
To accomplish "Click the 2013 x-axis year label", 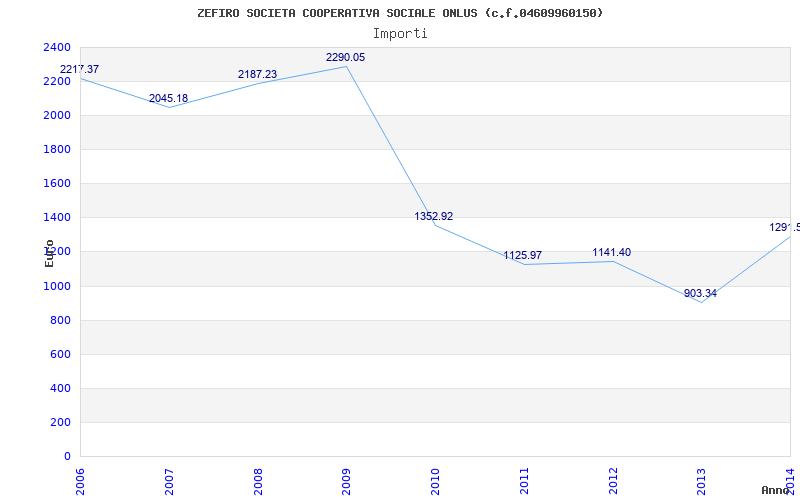I will click(702, 482).
